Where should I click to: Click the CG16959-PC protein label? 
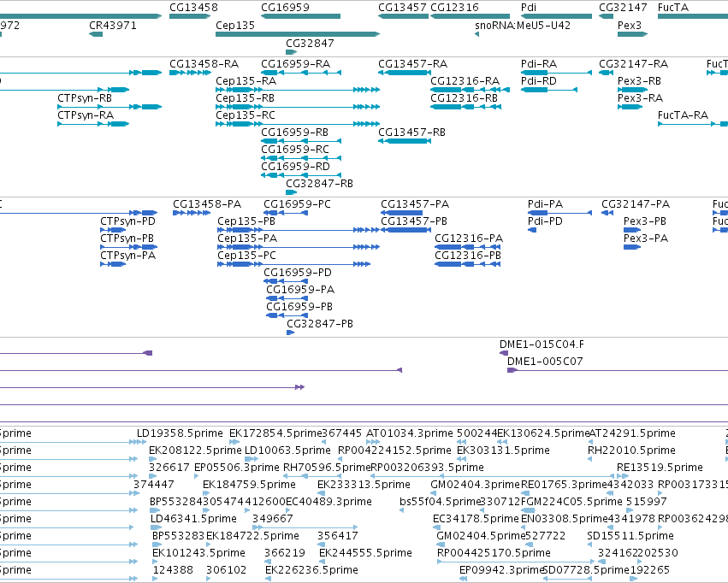297,204
